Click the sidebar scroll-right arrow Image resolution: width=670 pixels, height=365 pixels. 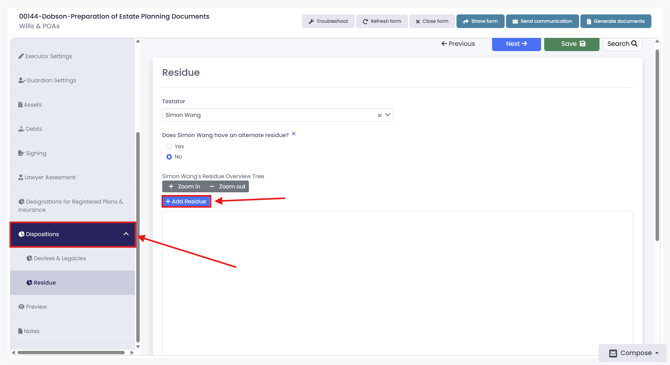tap(132, 353)
